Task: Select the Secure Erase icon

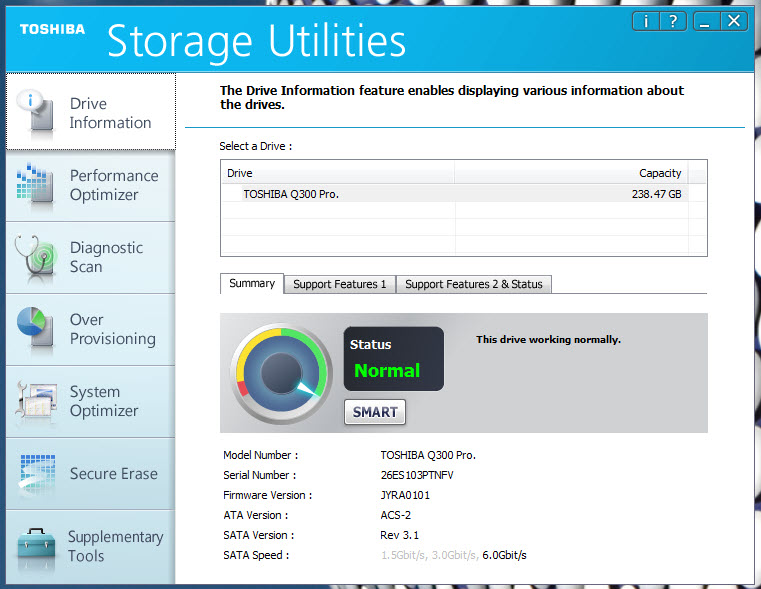Action: pyautogui.click(x=37, y=474)
